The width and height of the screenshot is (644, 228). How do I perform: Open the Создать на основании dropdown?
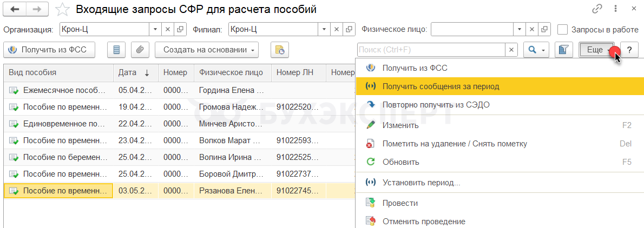point(207,50)
